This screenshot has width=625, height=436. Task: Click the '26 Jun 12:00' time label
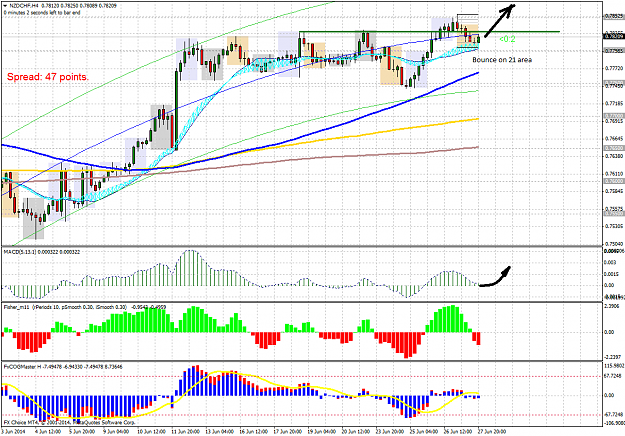458,431
